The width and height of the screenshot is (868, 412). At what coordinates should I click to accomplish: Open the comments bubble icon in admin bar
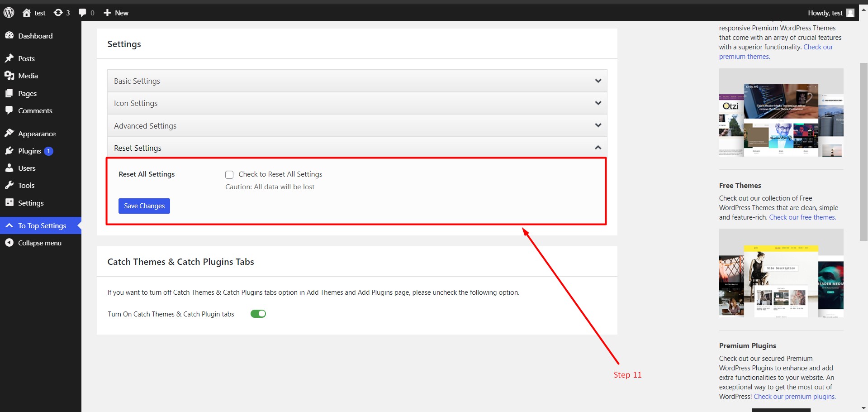coord(82,13)
